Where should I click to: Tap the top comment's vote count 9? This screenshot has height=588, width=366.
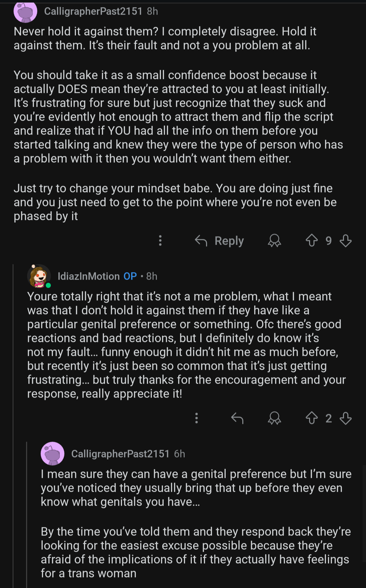[329, 241]
